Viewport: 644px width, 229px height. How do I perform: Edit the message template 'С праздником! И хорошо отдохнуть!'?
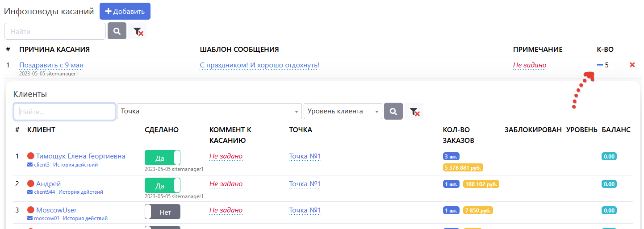pyautogui.click(x=259, y=65)
